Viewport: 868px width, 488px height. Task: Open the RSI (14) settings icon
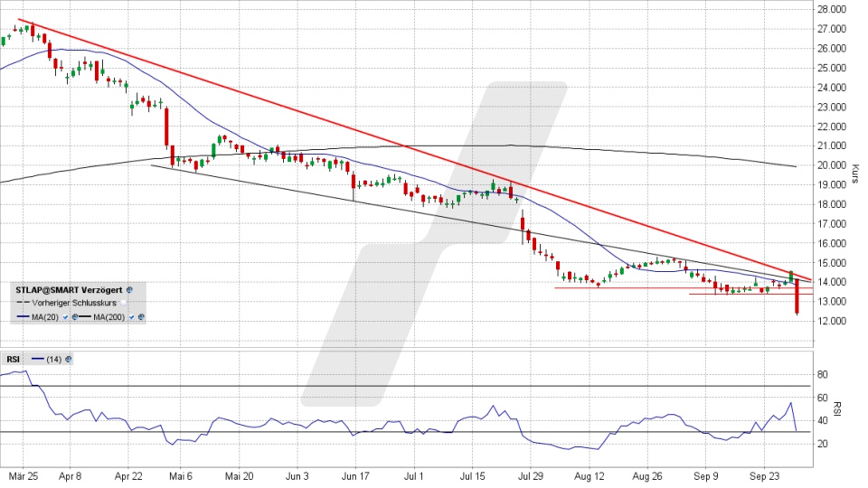click(68, 359)
